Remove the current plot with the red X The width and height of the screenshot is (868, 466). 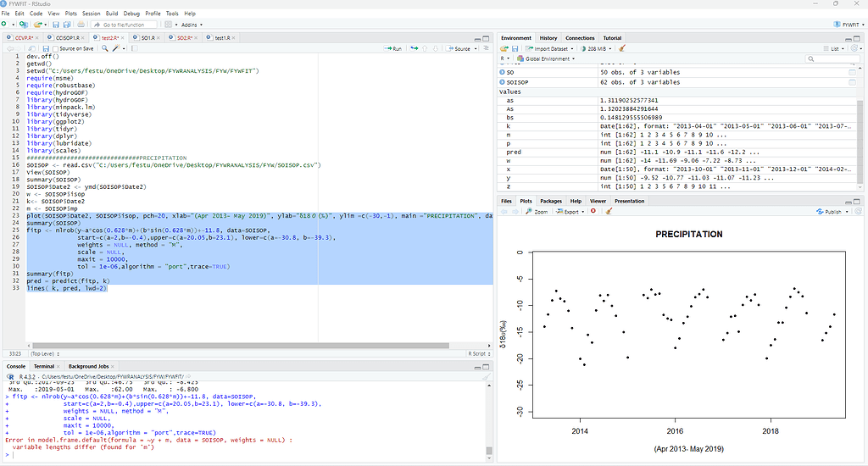click(x=593, y=212)
